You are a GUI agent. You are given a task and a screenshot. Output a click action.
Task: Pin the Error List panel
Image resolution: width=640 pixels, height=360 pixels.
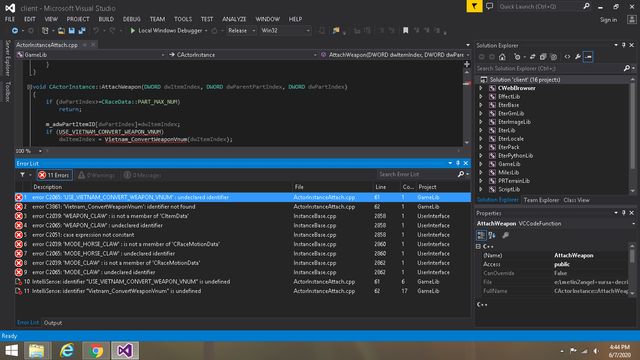458,163
